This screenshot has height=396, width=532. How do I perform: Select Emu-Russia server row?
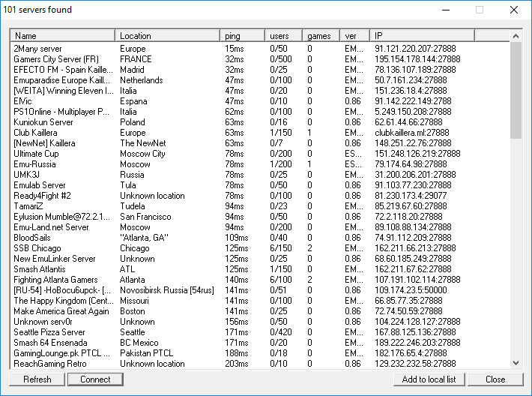(x=260, y=164)
